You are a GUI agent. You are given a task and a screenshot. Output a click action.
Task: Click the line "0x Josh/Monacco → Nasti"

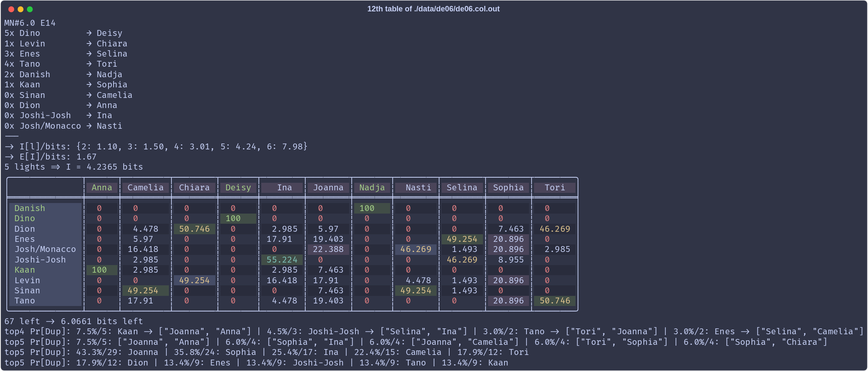click(x=63, y=126)
